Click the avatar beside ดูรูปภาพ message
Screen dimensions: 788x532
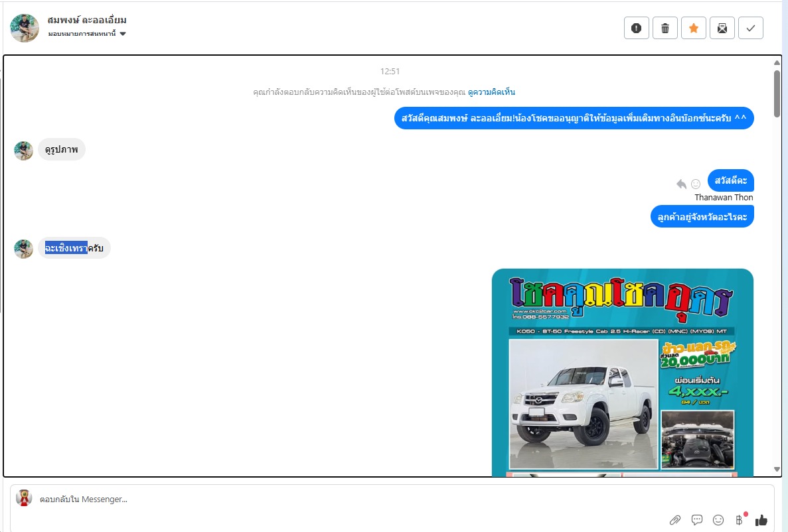tap(24, 151)
